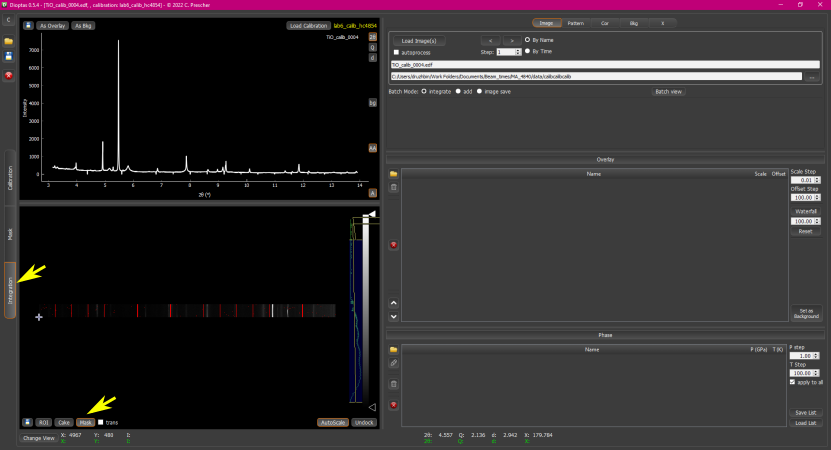Screen dimensions: 831x450
Task: Choose add batch mode
Action: tap(458, 91)
